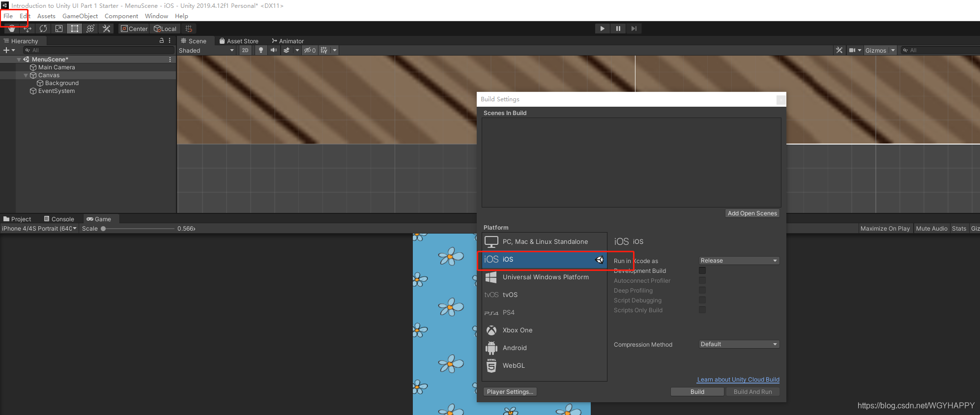Screen dimensions: 980x415
Task: Click the Build button
Action: (x=697, y=392)
